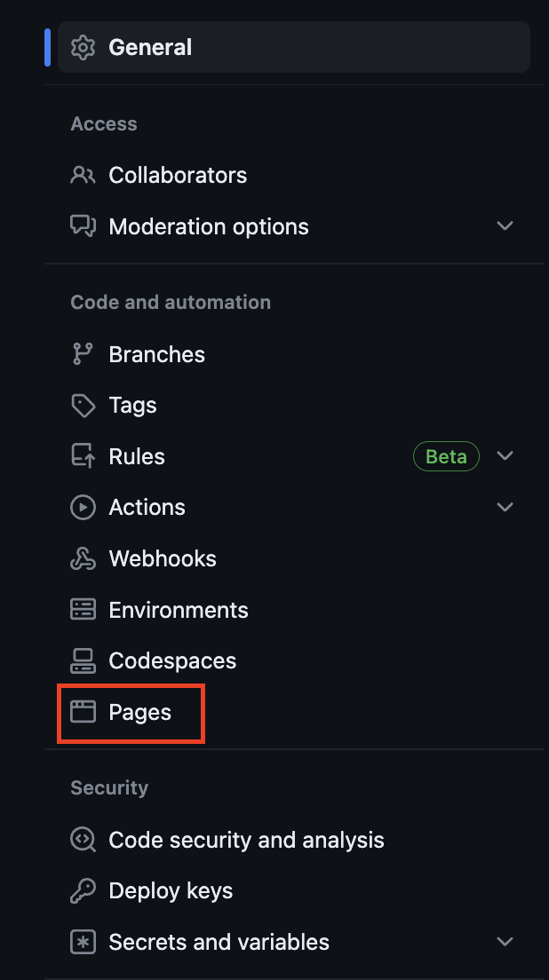Click the Environments panel icon
The width and height of the screenshot is (549, 980).
pyautogui.click(x=83, y=609)
